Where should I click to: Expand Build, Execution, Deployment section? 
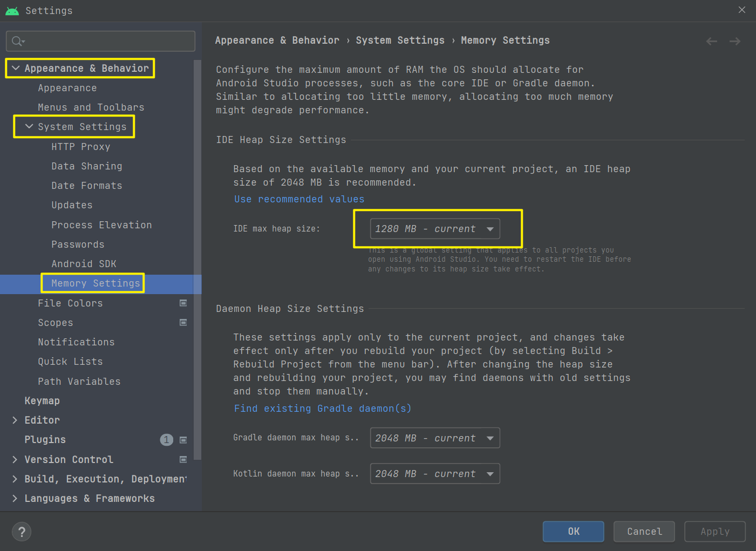coord(15,479)
